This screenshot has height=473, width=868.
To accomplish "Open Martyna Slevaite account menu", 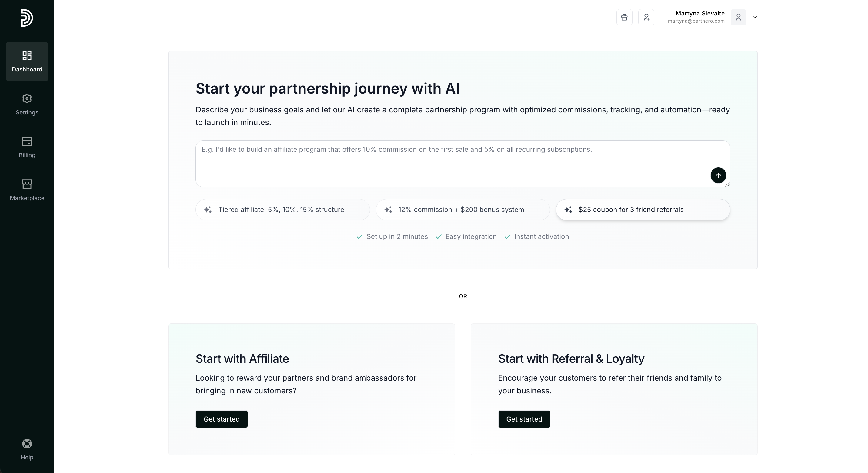I will (699, 13).
